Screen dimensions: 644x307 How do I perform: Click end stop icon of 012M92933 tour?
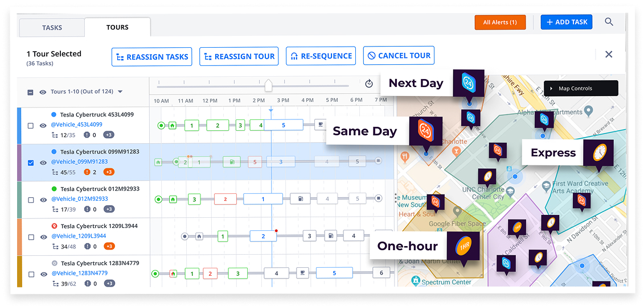[379, 199]
